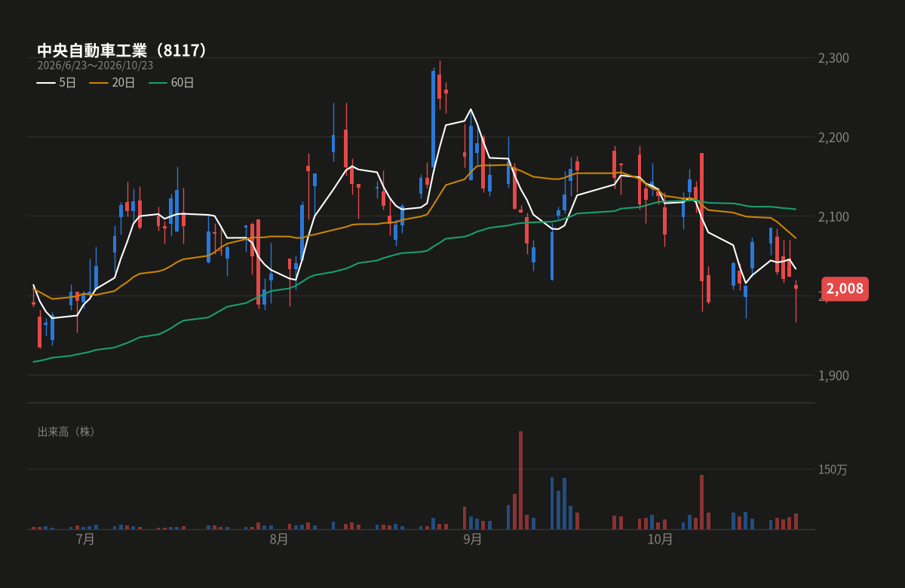Toggle the 20日 moving average legend label
The height and width of the screenshot is (588, 905).
[x=124, y=83]
